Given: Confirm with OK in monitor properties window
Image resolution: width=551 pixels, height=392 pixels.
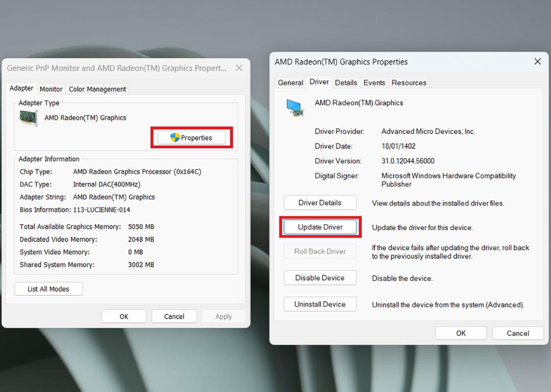Looking at the screenshot, I should [x=123, y=317].
